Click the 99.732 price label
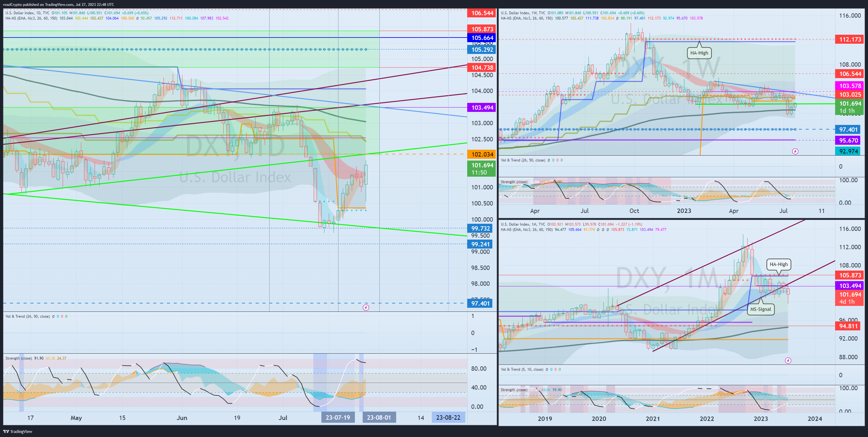 (480, 228)
